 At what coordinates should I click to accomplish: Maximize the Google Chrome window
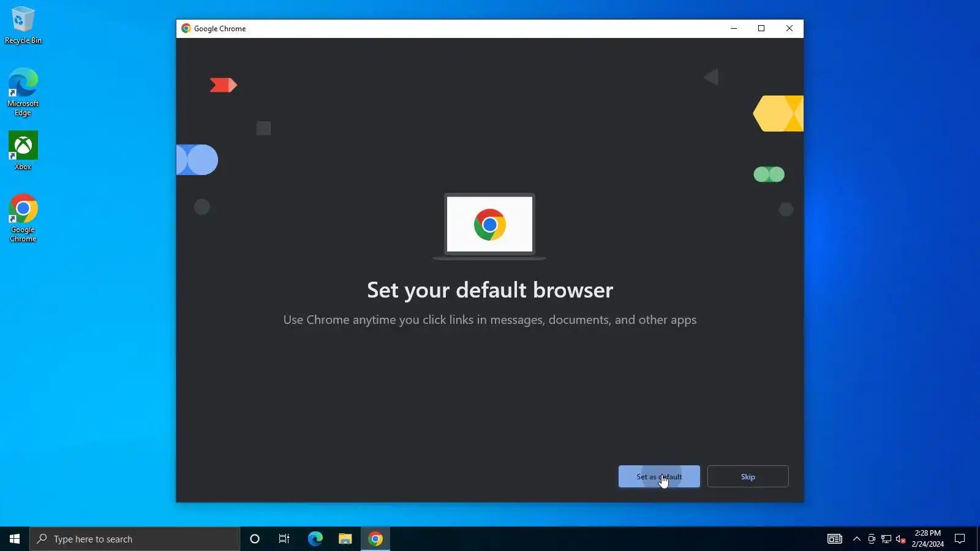tap(761, 28)
